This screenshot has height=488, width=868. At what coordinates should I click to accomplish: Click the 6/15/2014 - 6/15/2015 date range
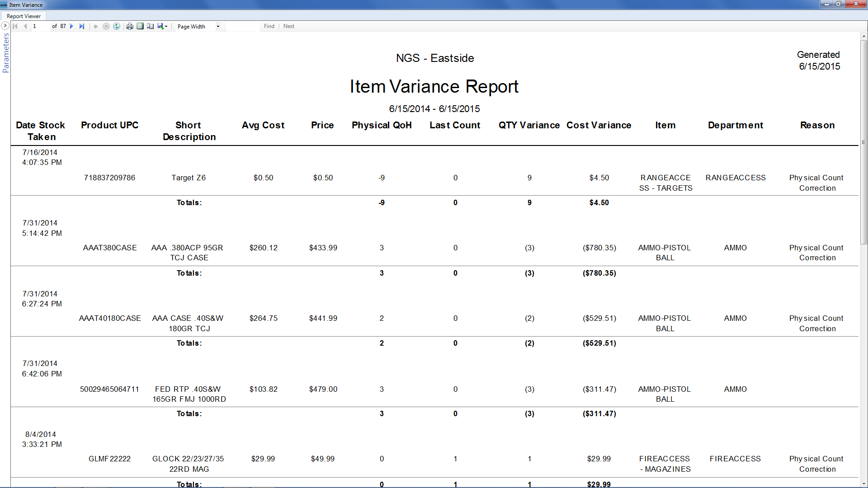click(434, 108)
